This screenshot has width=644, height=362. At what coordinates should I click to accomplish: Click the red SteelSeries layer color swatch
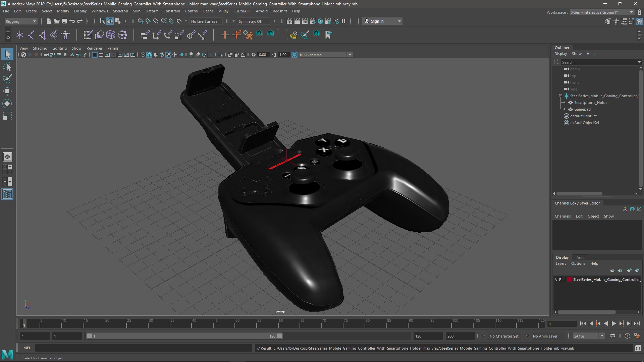coord(569,280)
